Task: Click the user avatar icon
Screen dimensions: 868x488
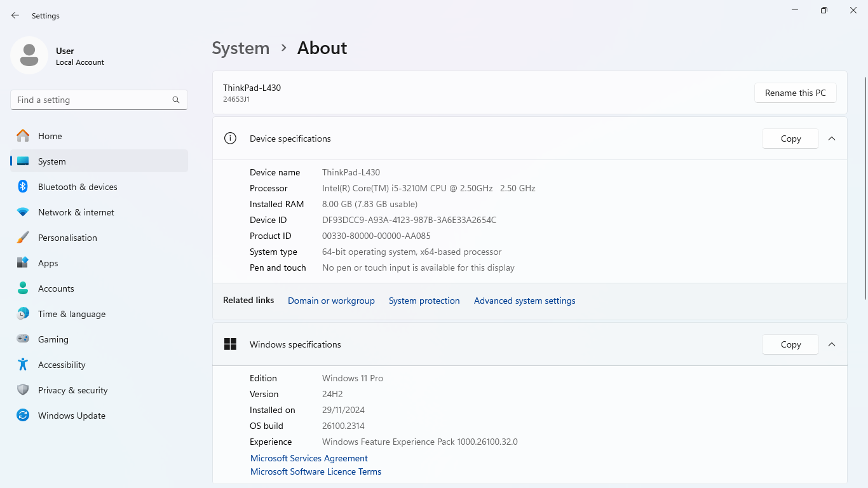Action: click(29, 55)
